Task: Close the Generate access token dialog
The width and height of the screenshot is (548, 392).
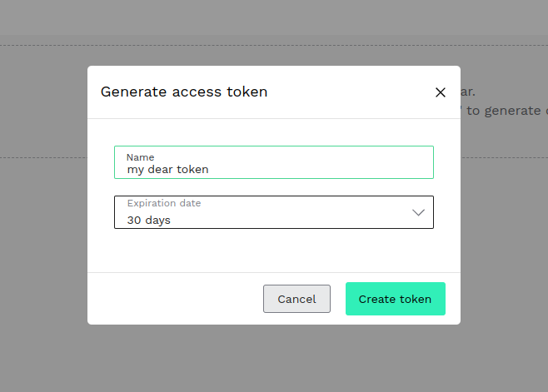Action: (x=441, y=92)
